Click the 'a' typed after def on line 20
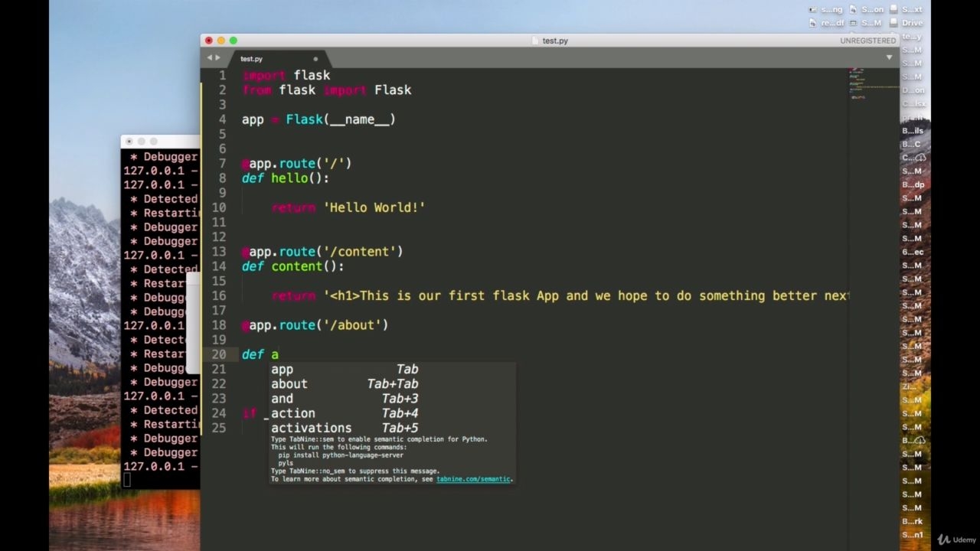The image size is (980, 551). pos(275,354)
